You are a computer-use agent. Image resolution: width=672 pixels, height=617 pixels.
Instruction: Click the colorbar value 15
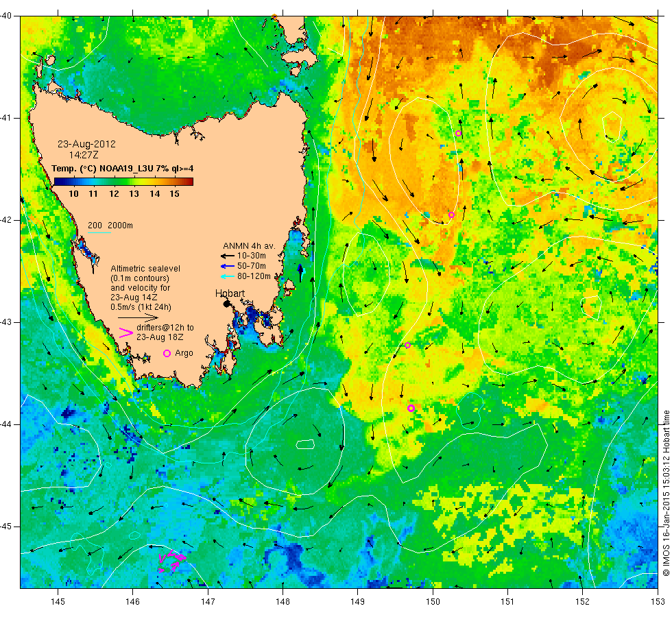click(174, 193)
